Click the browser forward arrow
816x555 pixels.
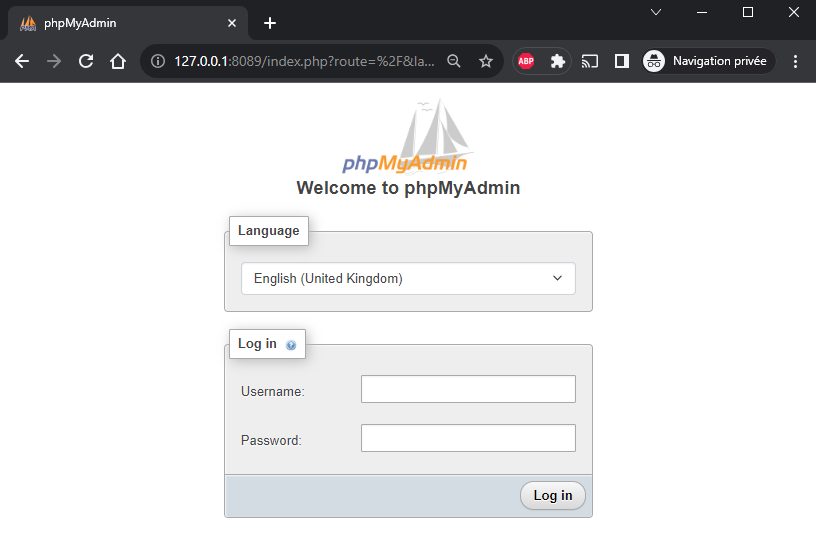(54, 61)
